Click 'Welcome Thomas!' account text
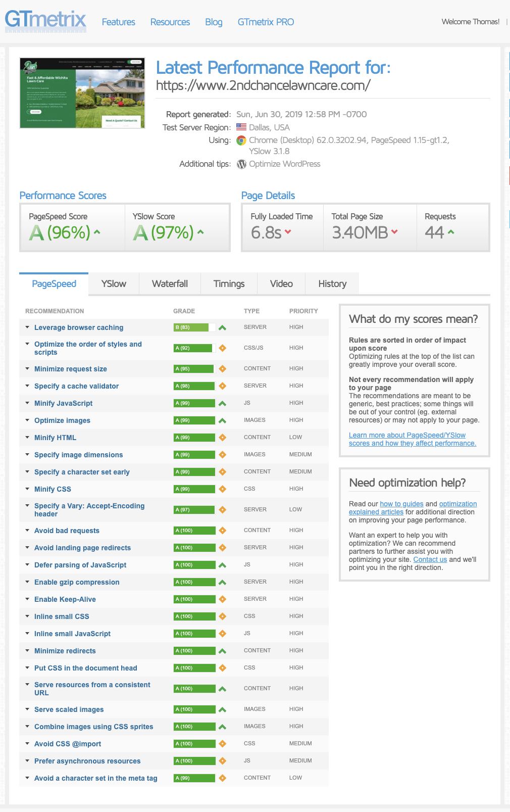Viewport: 510px width, 812px height. 471,22
